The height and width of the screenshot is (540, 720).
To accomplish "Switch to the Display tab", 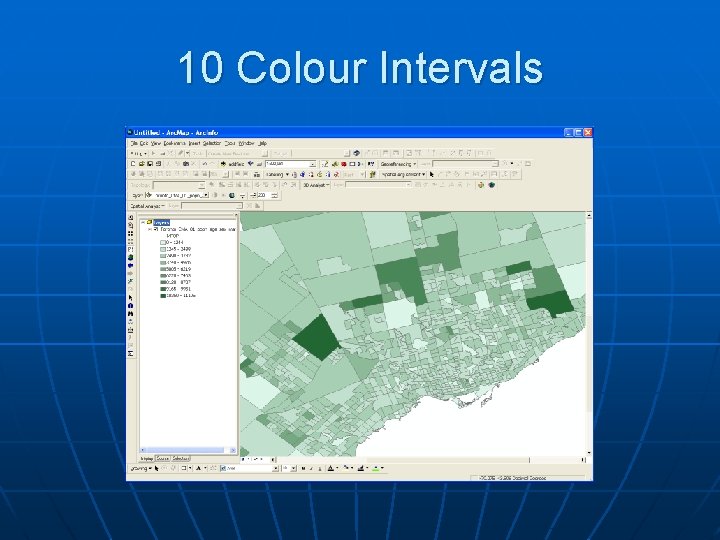I will click(x=147, y=459).
